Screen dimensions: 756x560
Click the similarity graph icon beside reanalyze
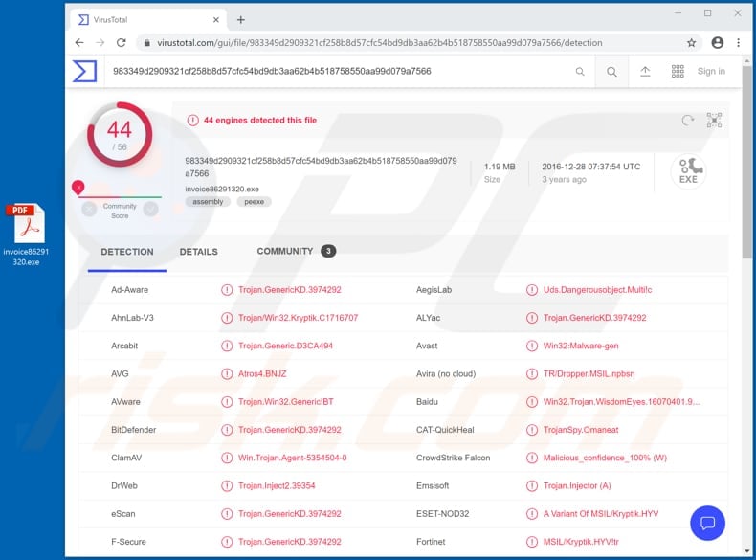click(714, 120)
